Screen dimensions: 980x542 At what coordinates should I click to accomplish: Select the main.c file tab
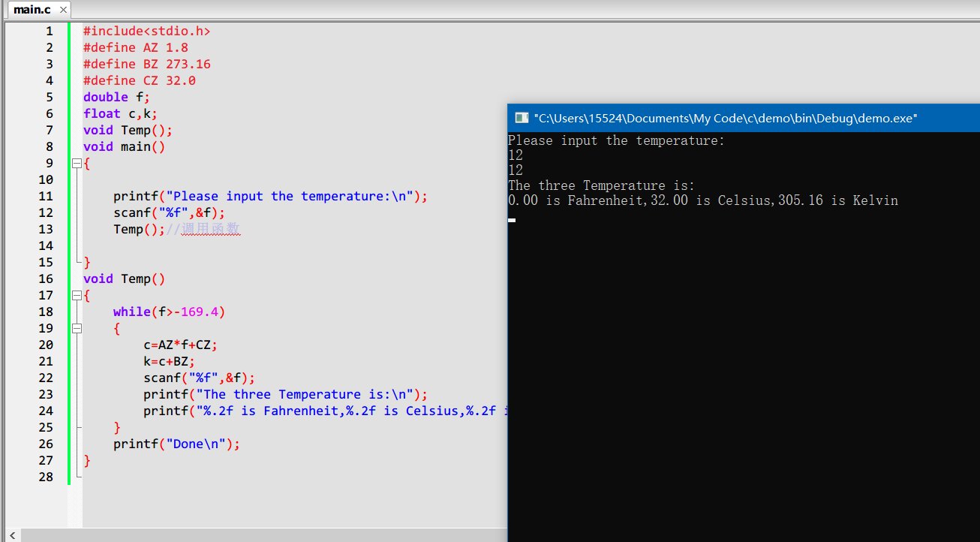pos(32,11)
